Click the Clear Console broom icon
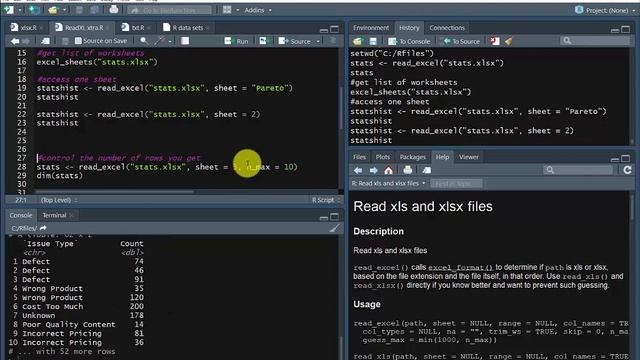The image size is (640, 360). coord(334,228)
